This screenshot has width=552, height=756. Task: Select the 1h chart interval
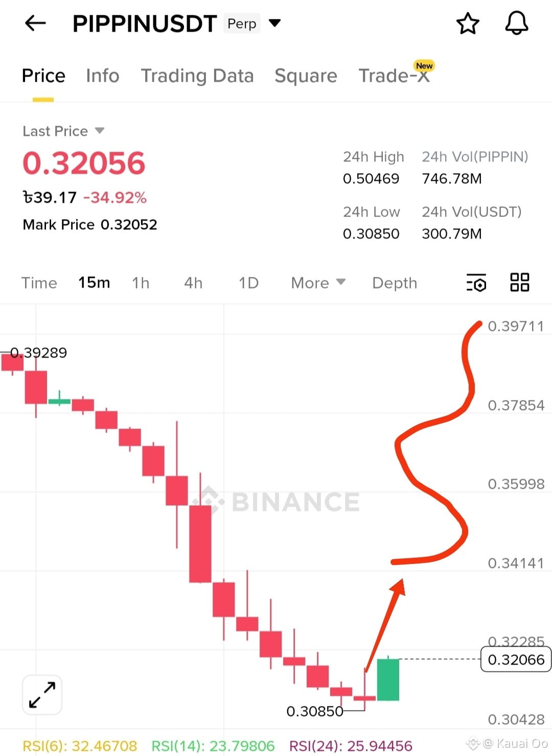point(141,283)
